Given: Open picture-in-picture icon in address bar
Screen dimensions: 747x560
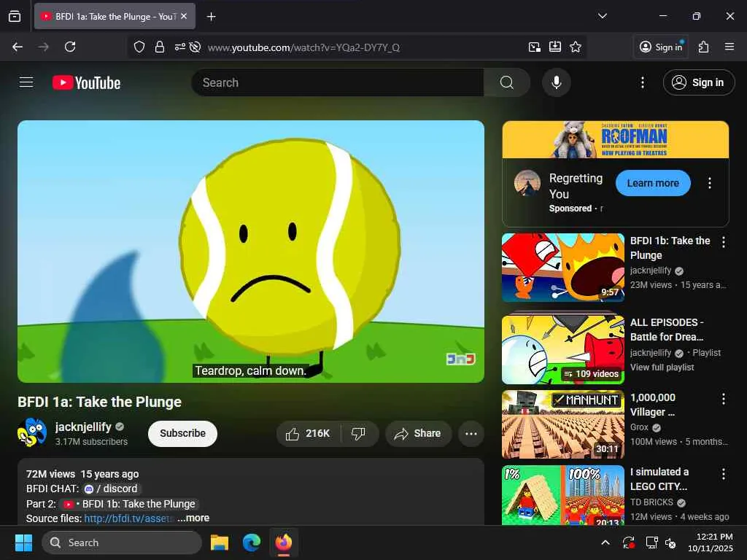Looking at the screenshot, I should [x=535, y=47].
